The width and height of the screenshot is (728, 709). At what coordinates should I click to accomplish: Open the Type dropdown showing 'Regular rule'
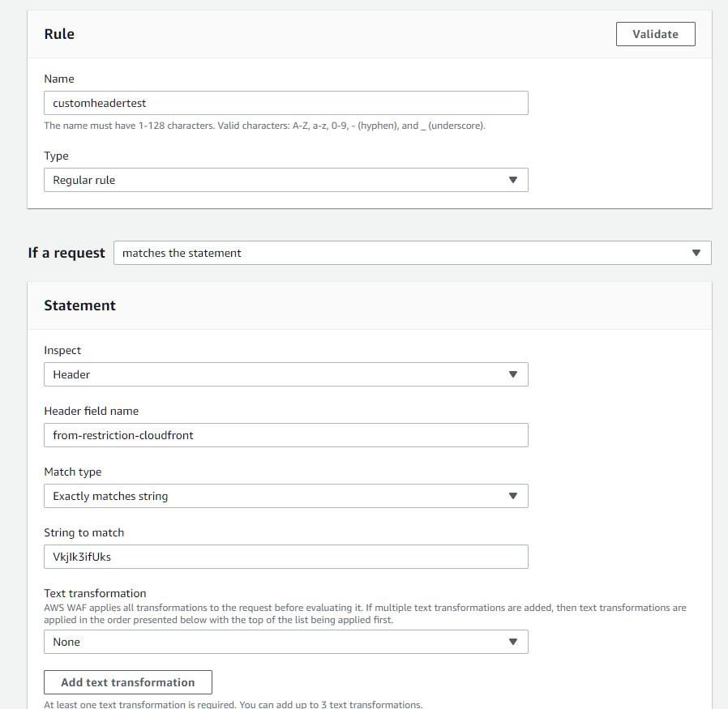[276, 180]
